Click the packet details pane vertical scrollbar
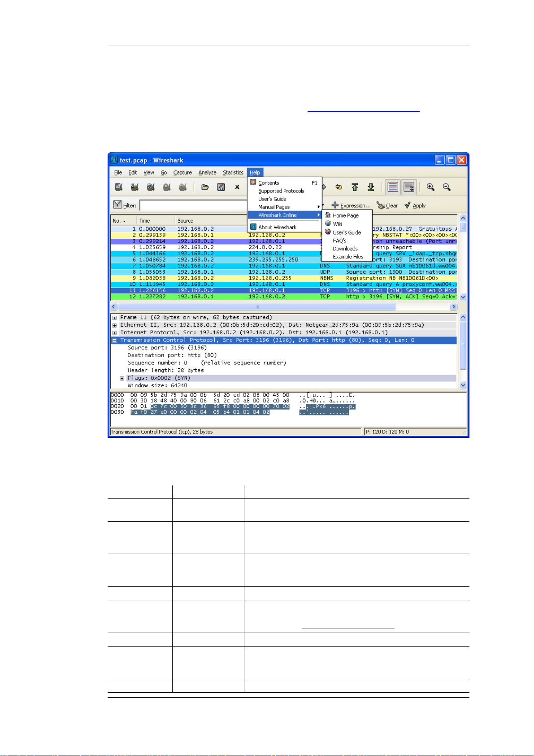 [463, 351]
